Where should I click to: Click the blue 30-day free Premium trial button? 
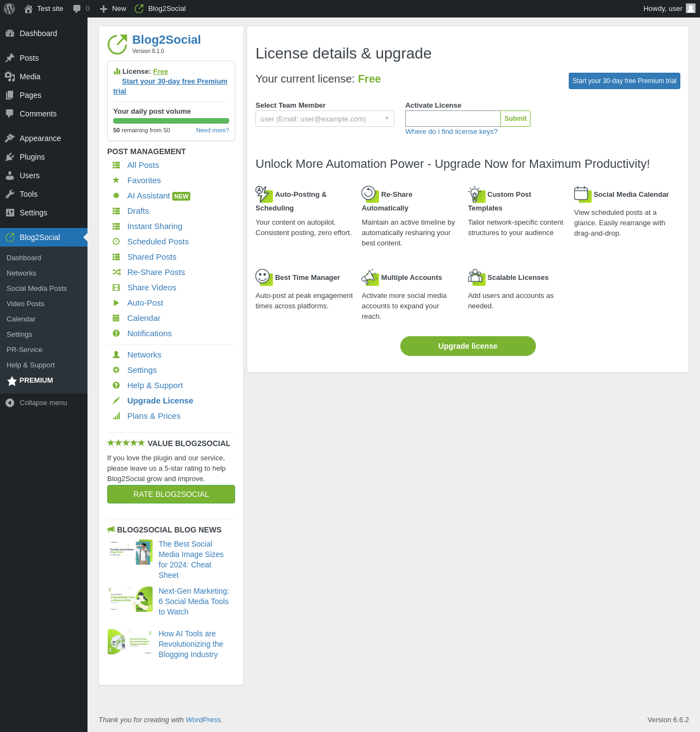coord(625,81)
